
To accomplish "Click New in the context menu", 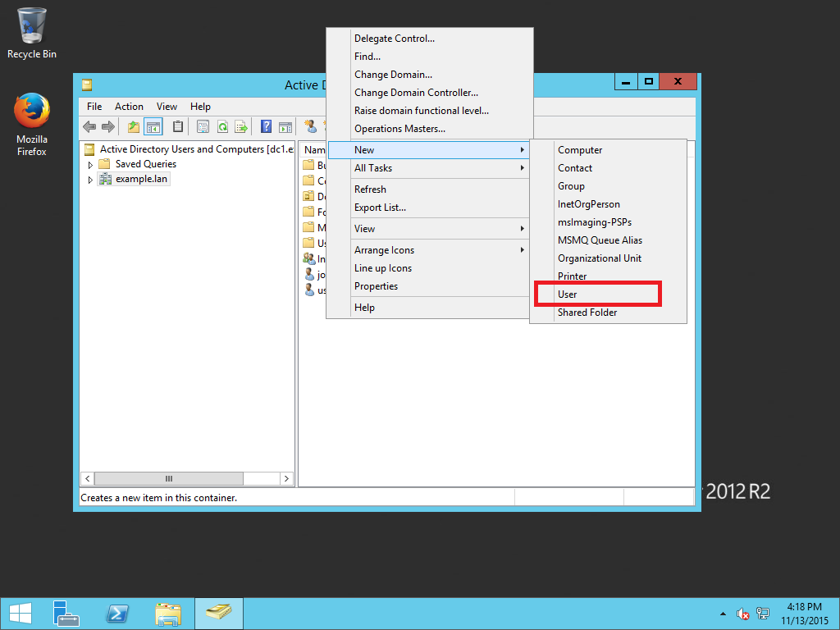I will point(428,150).
